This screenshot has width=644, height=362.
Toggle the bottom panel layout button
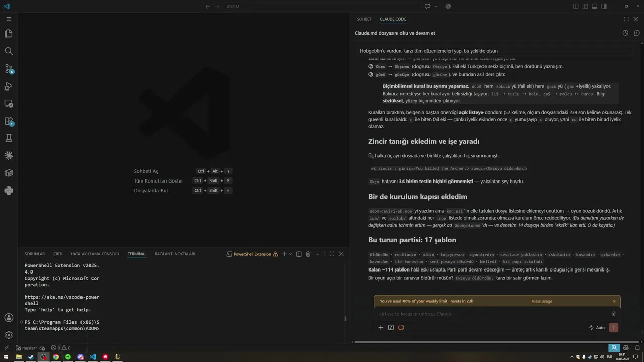(x=594, y=6)
